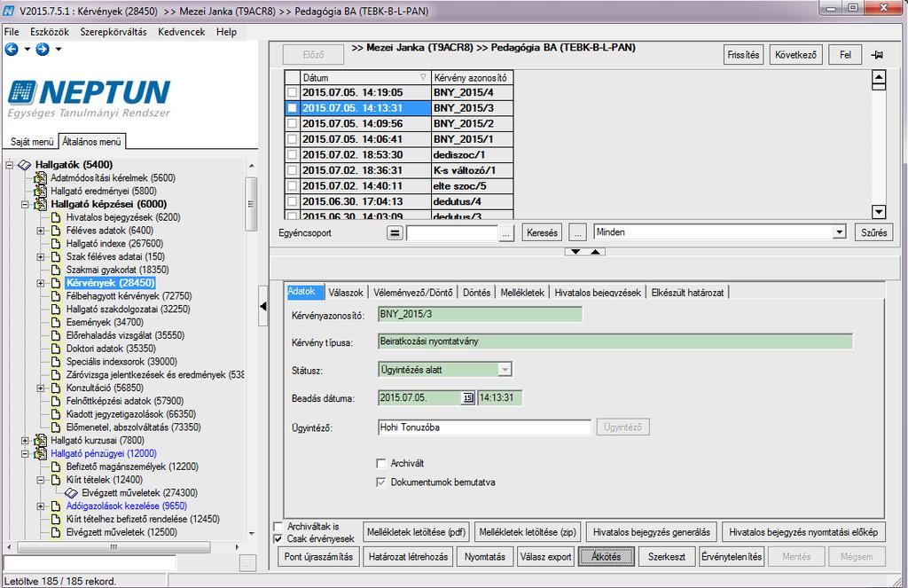Click the list scroll down arrow
Screen dimensions: 908x588
tap(879, 211)
